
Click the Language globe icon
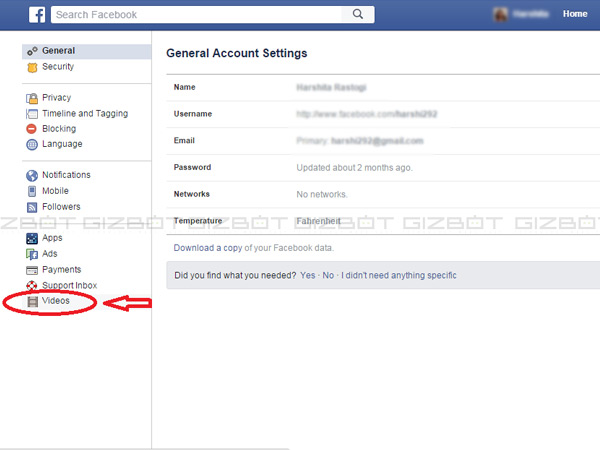32,145
